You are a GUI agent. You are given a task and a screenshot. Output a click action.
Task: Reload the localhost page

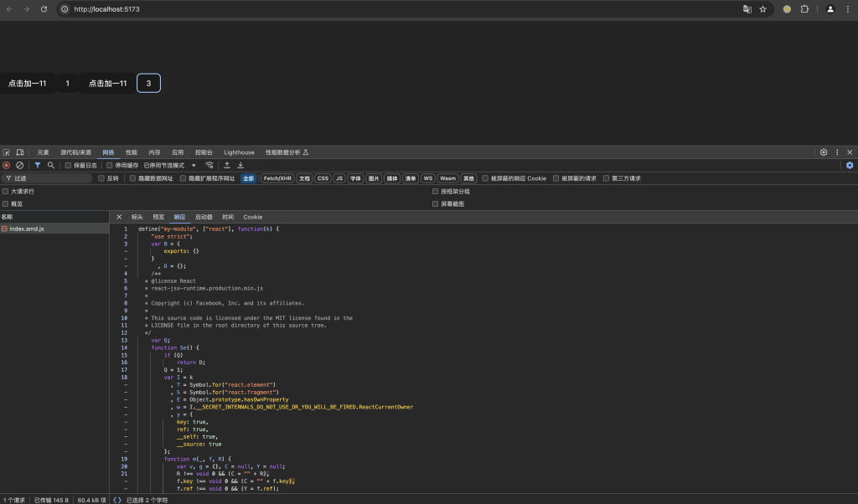click(x=44, y=9)
